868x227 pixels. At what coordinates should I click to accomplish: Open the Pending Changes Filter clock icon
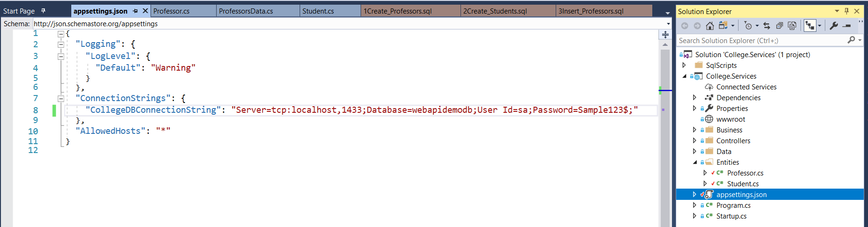tap(748, 26)
